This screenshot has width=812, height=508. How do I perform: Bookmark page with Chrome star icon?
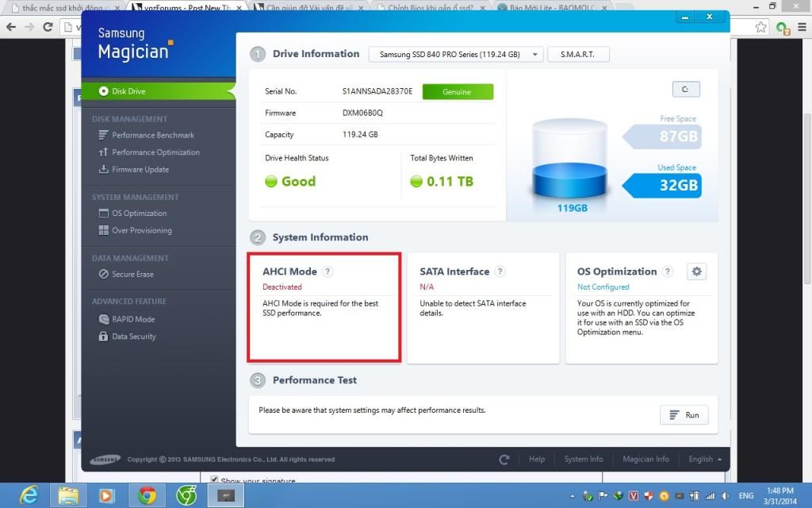click(x=760, y=27)
